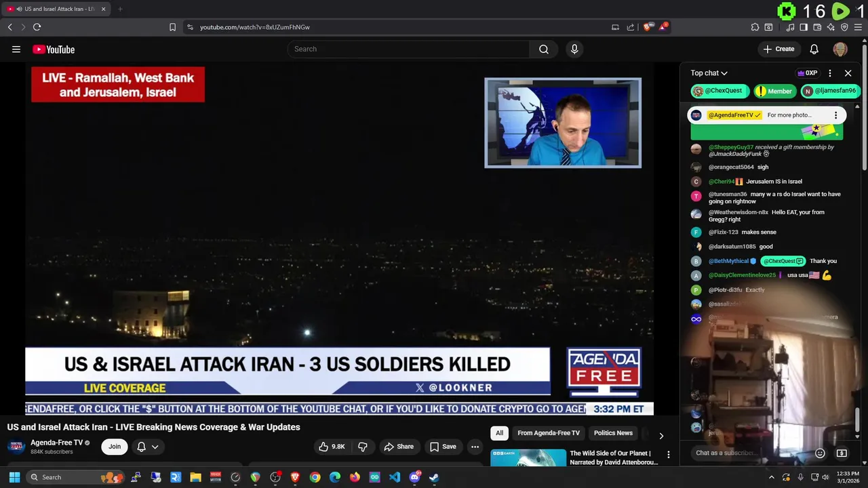Open Brave VPN shield icon

(844, 27)
